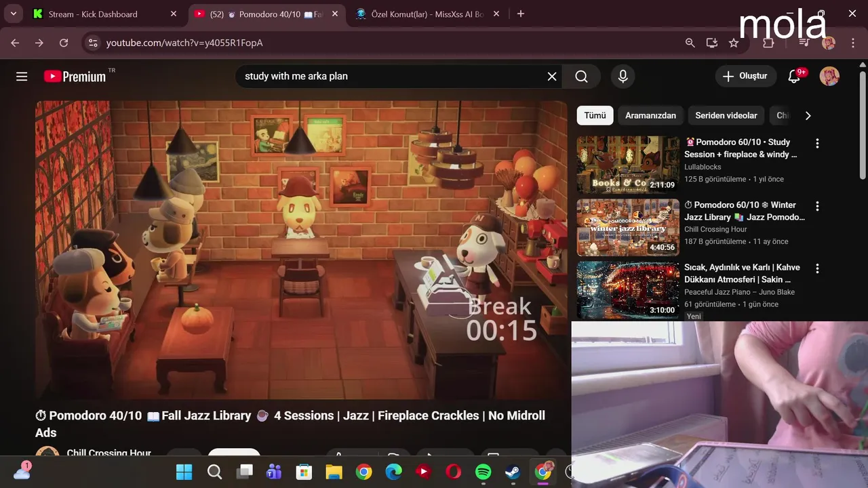Visit Peaceful Jazz Piano – Juno Blake channel
868x488 pixels.
pos(739,292)
